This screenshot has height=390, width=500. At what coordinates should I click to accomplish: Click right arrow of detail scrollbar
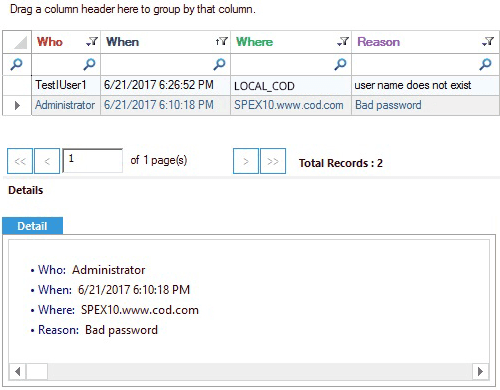click(x=481, y=371)
